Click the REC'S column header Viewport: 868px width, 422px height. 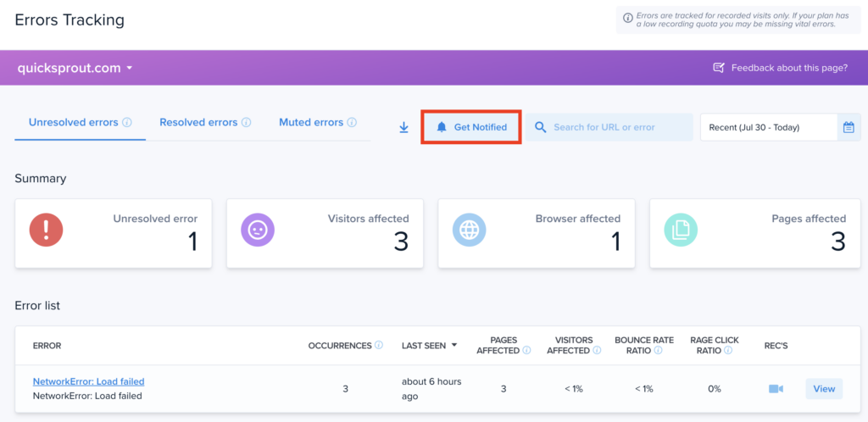pos(776,346)
